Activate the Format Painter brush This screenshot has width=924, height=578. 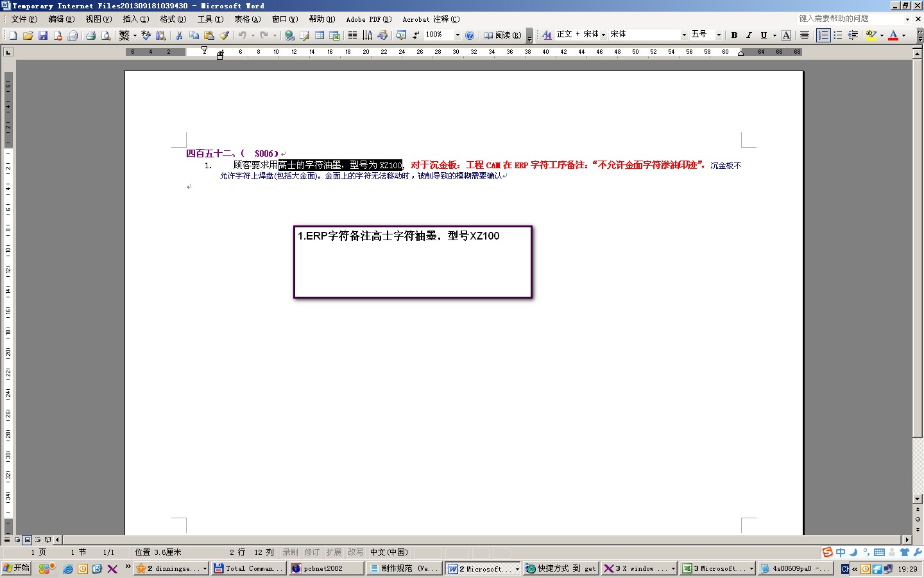tap(224, 35)
